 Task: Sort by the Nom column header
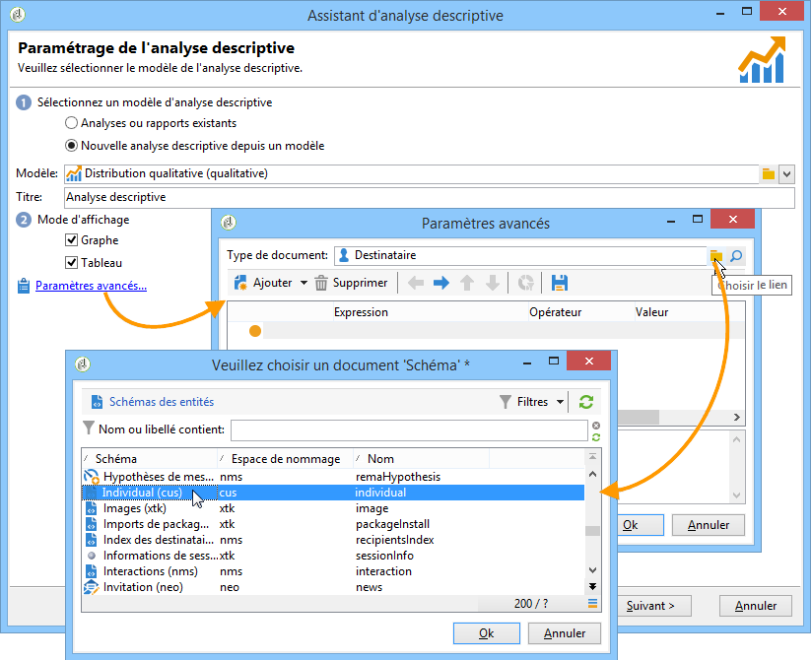coord(421,459)
